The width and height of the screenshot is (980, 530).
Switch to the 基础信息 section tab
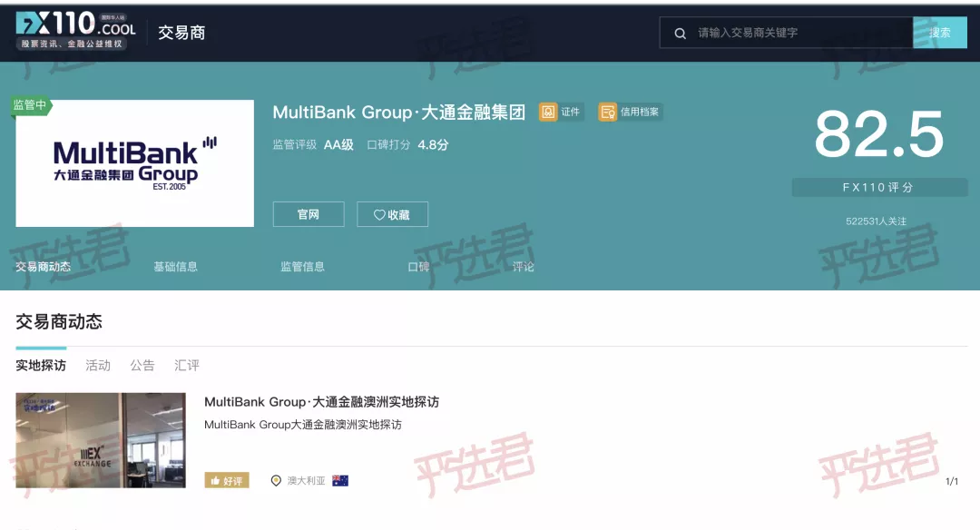point(176,267)
